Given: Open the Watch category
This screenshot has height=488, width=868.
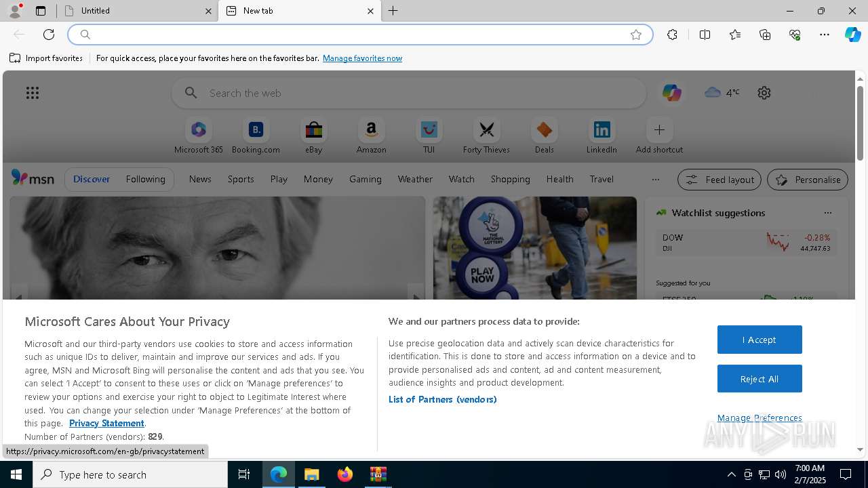Looking at the screenshot, I should click(x=462, y=179).
